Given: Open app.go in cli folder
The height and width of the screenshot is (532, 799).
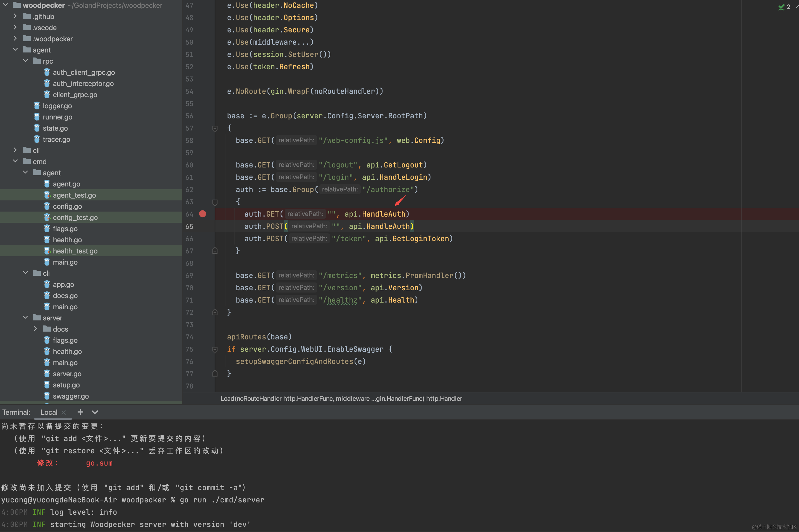Looking at the screenshot, I should pos(63,284).
